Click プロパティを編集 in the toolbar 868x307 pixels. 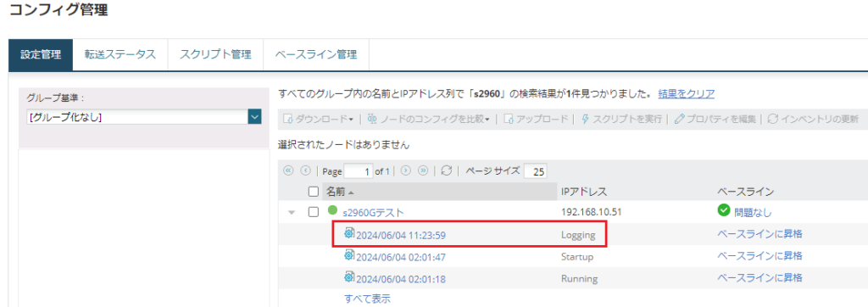click(715, 119)
